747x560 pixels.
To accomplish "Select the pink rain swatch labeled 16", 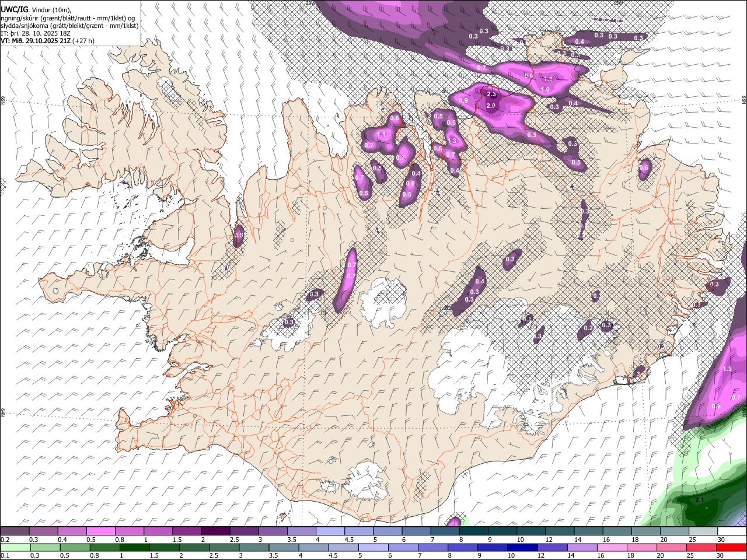I will point(611,547).
